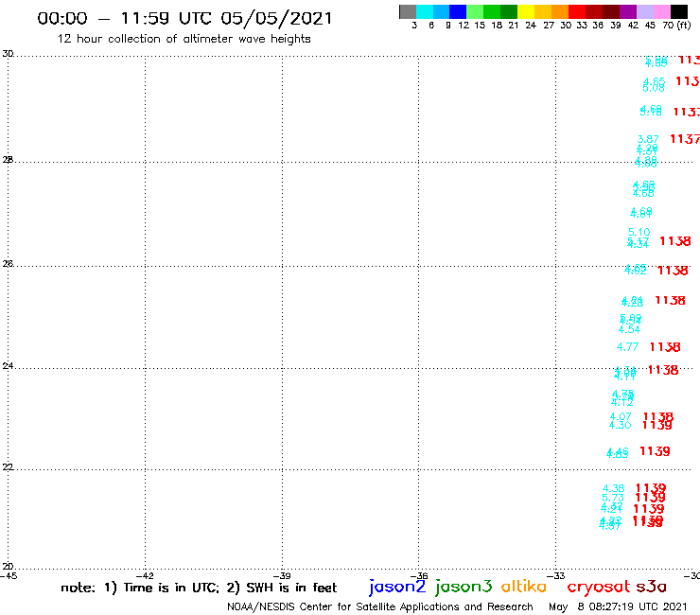Click the cyan swatch in the color legend
This screenshot has width=700, height=615.
(x=425, y=11)
